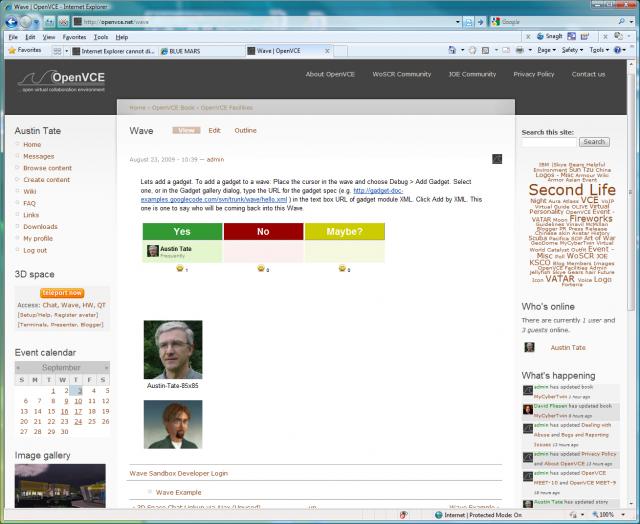640x524 pixels.
Task: Click the Internet zone globe in status bar
Action: [439, 515]
